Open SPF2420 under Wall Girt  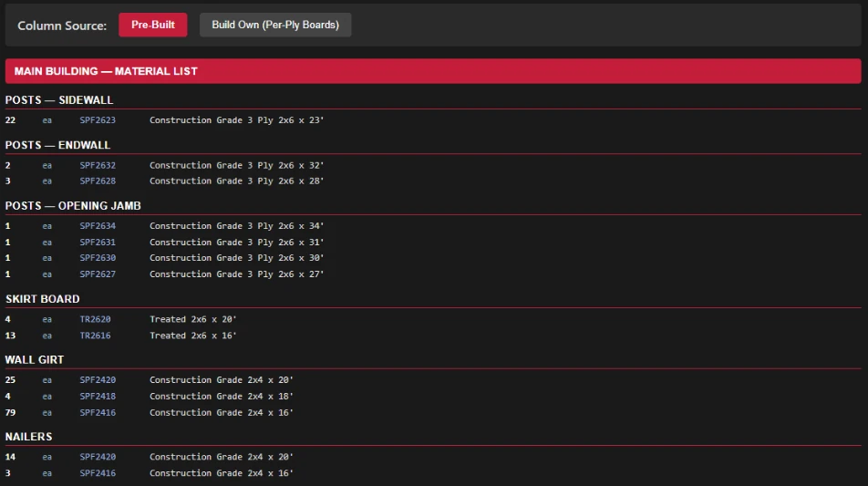tap(98, 380)
